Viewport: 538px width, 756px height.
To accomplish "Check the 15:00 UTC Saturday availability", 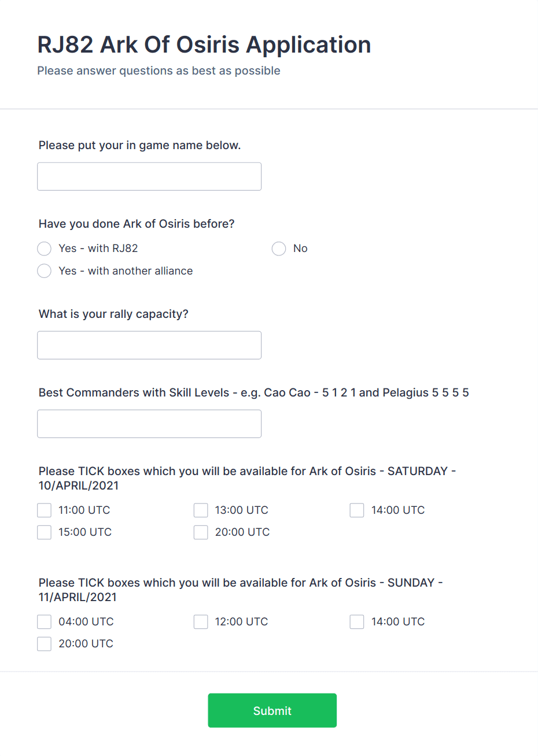I will 44,532.
